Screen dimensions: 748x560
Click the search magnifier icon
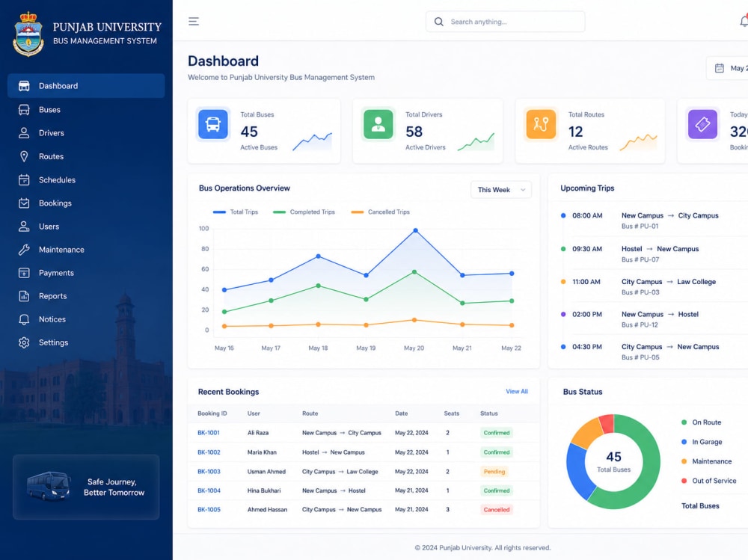pyautogui.click(x=439, y=22)
